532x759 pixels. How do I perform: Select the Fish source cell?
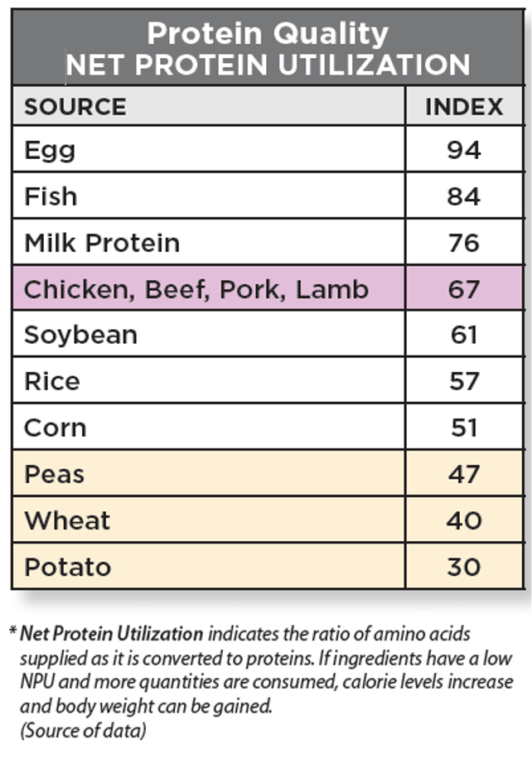point(51,196)
